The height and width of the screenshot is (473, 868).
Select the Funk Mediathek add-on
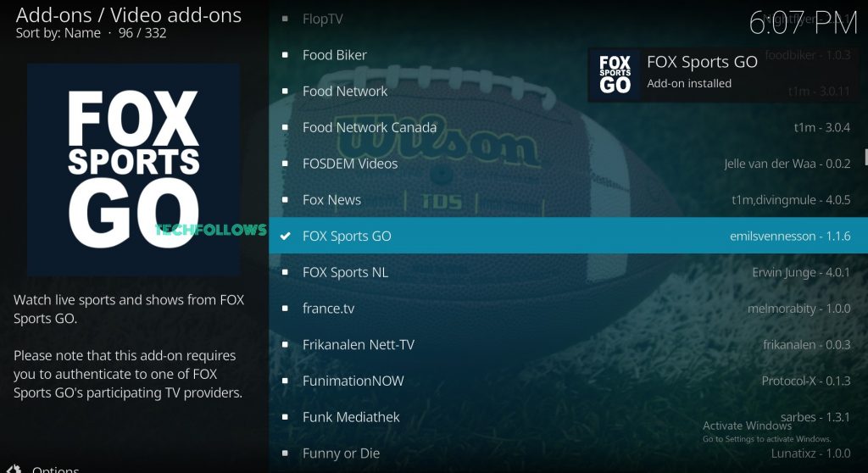[568, 417]
